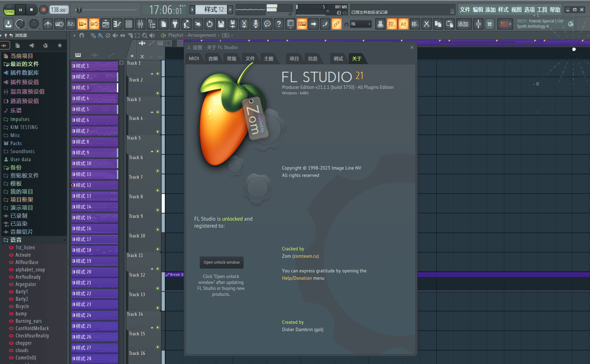Open the zomteam.ru link
Viewport: 590px width, 364px height.
(305, 256)
